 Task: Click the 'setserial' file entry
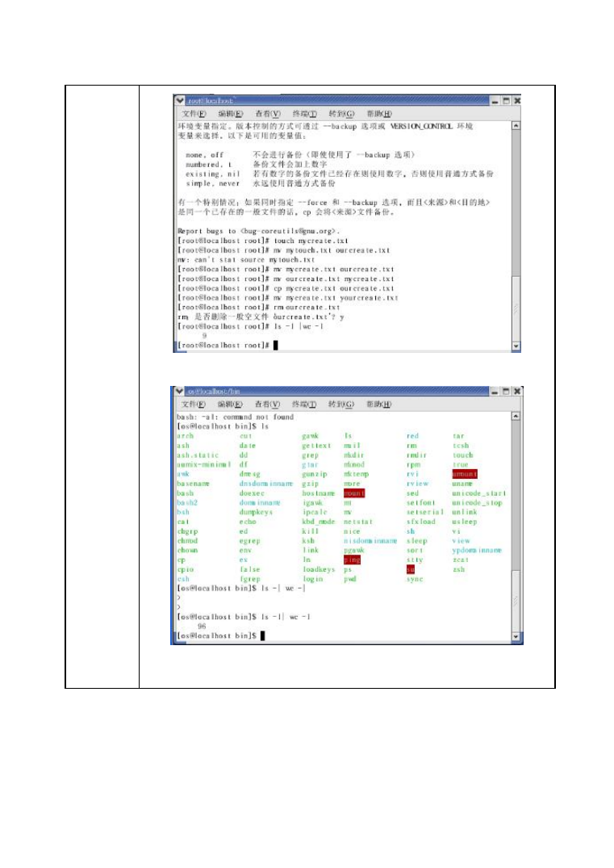[x=425, y=512]
